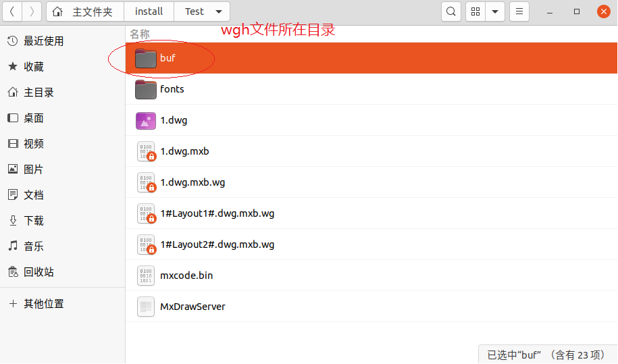Click the document icon beside 文档

13,194
